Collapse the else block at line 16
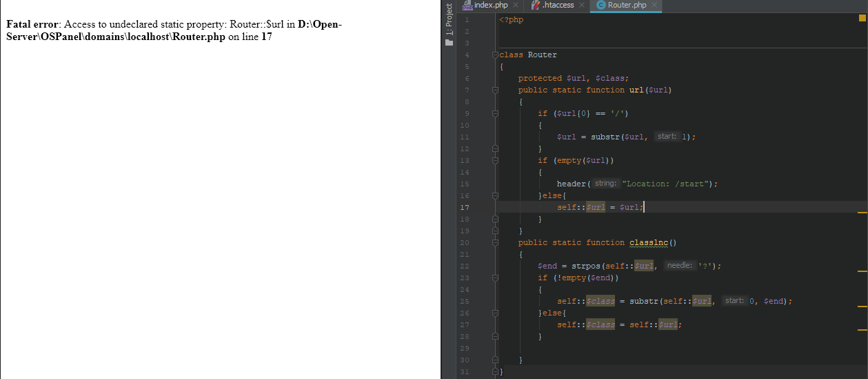Image resolution: width=868 pixels, height=379 pixels. coord(495,195)
